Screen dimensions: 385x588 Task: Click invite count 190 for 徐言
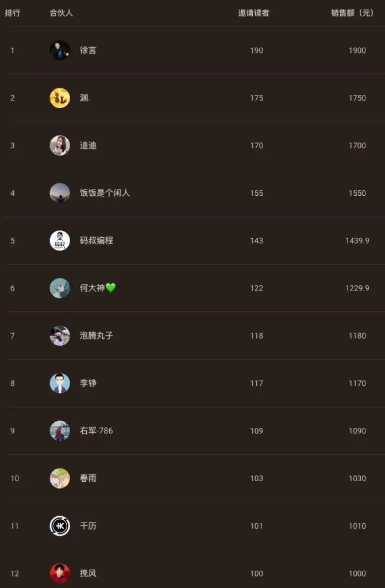257,51
